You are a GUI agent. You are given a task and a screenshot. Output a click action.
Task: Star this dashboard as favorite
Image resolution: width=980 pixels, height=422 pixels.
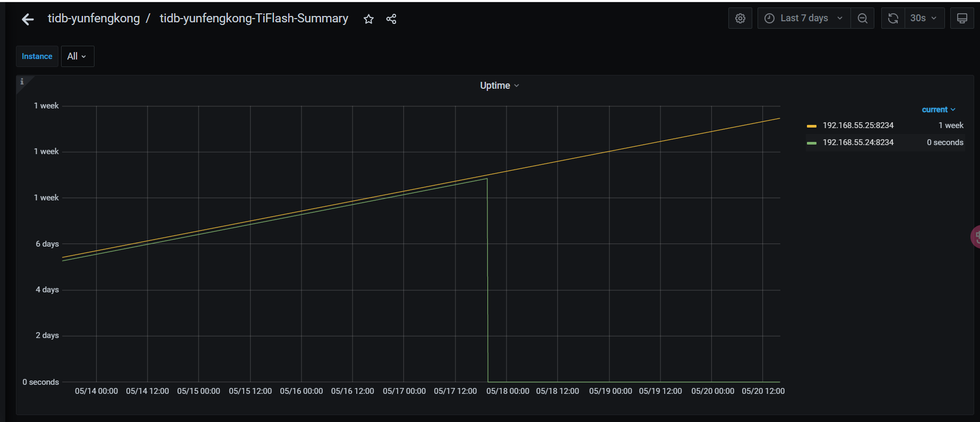pos(368,19)
